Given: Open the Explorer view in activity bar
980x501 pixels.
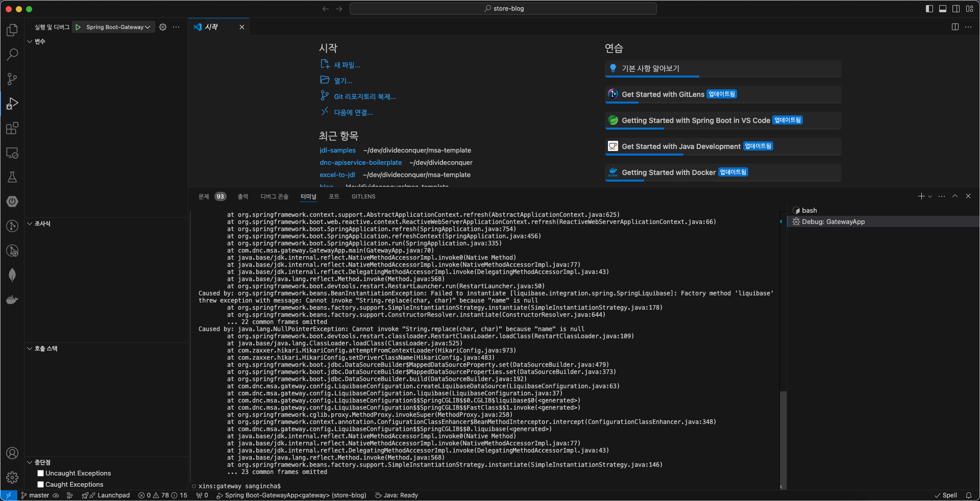Looking at the screenshot, I should [x=12, y=30].
